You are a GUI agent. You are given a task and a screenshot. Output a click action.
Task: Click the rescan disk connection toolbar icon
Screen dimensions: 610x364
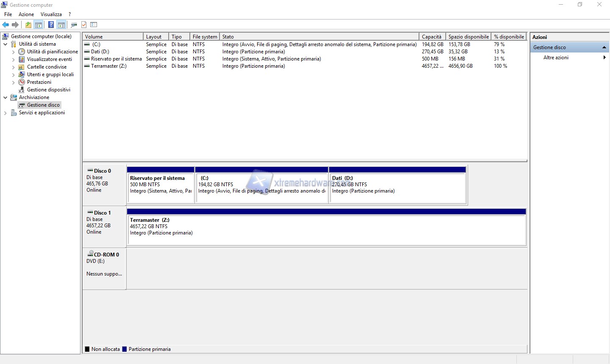pyautogui.click(x=74, y=25)
